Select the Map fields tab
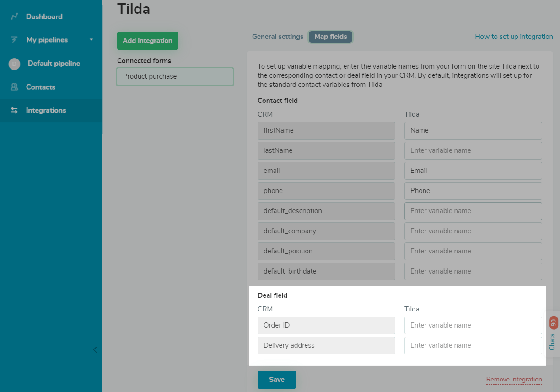This screenshot has height=392, width=560. tap(330, 37)
